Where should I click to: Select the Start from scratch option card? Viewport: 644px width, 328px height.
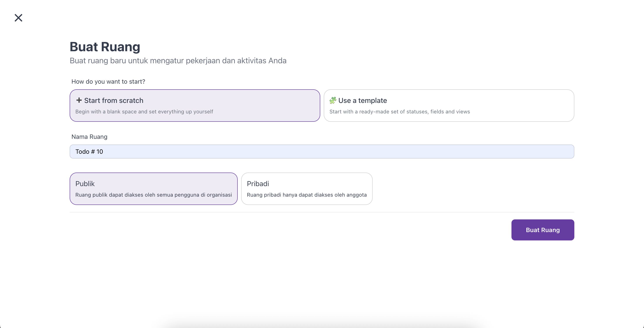pos(195,105)
